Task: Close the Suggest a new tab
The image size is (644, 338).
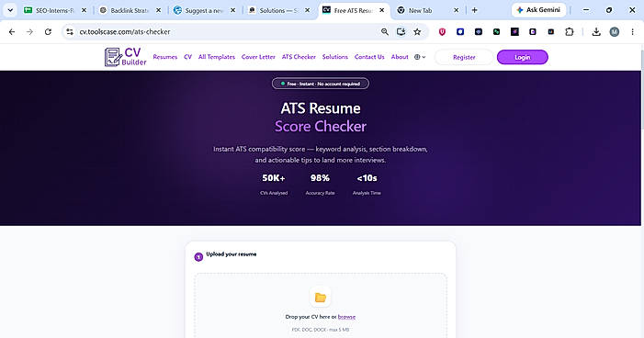Action: (232, 10)
